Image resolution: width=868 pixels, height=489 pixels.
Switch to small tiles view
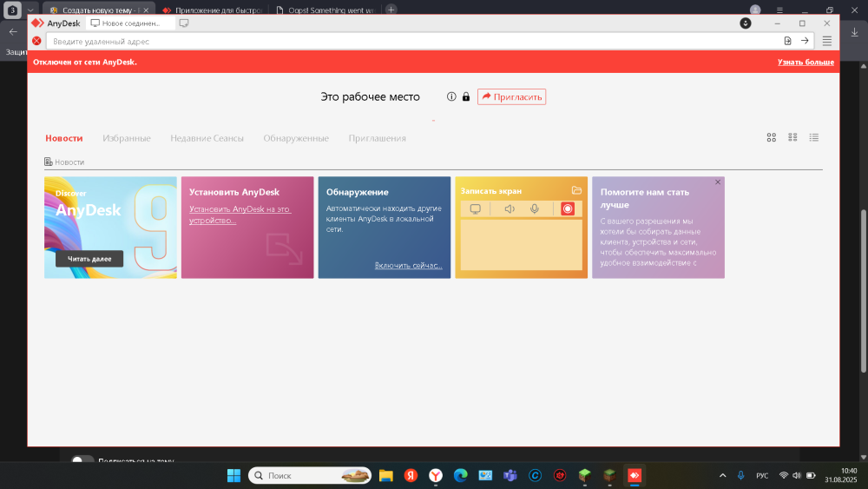pos(792,137)
